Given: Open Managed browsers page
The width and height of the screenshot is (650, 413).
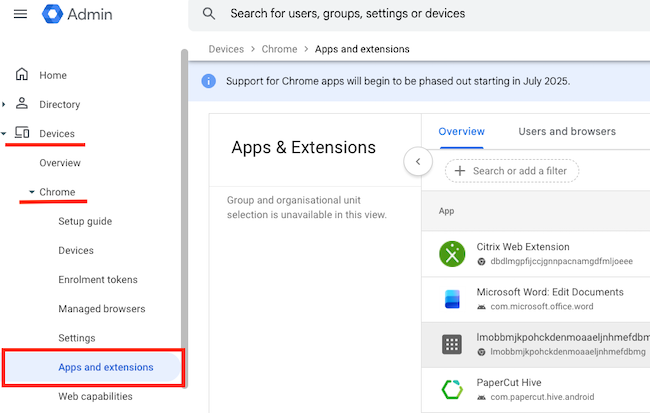Looking at the screenshot, I should (x=102, y=309).
